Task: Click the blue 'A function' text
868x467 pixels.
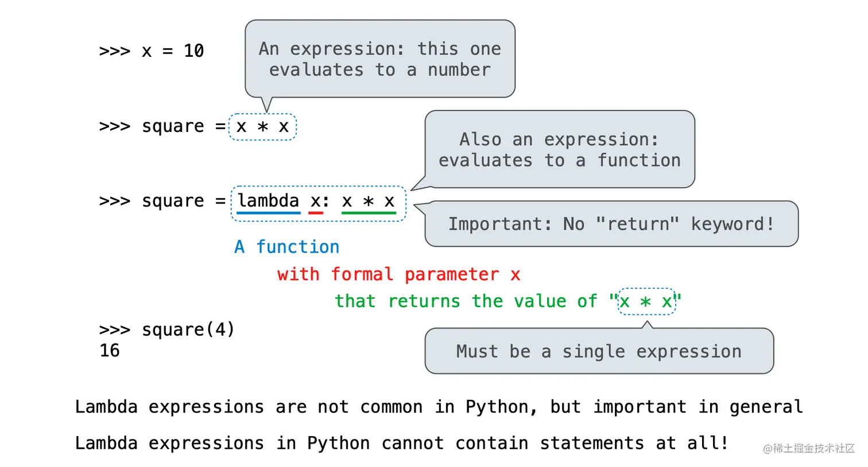Action: (x=286, y=247)
